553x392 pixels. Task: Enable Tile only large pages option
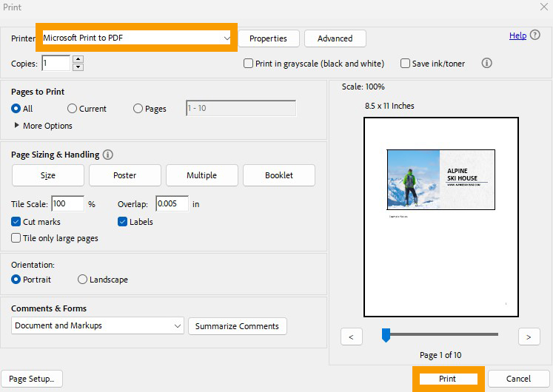tap(16, 238)
